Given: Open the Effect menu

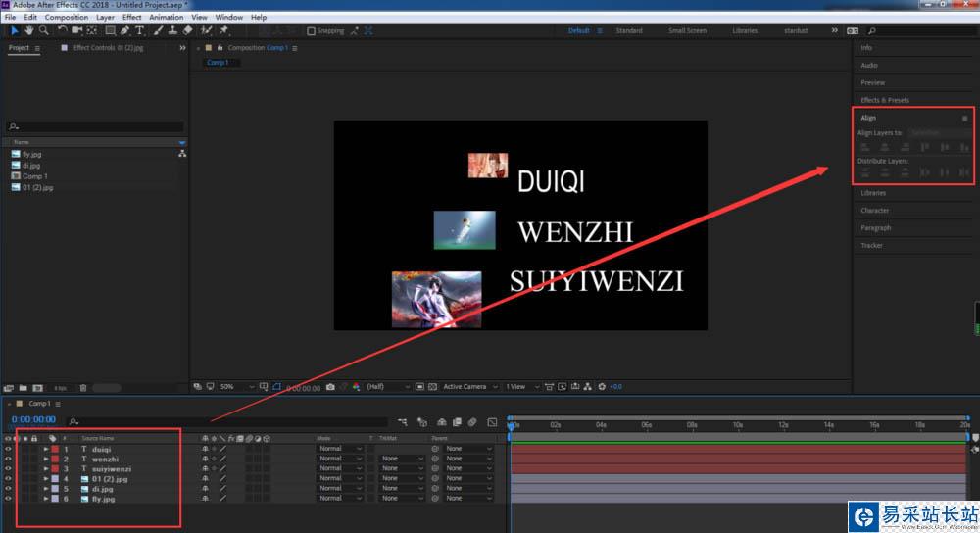Looking at the screenshot, I should click(x=132, y=17).
